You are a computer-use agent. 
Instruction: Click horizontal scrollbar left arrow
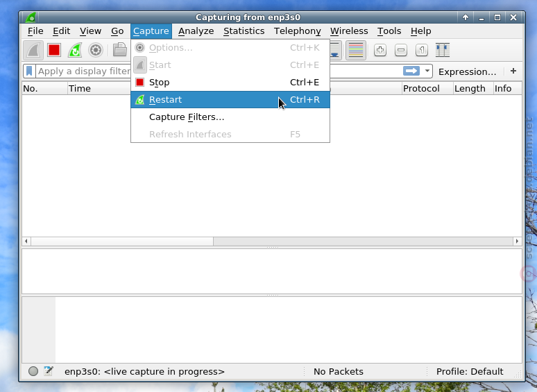(26, 241)
